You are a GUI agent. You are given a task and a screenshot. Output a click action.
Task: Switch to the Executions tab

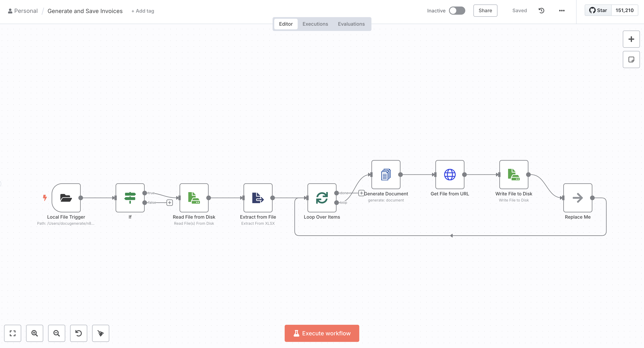click(315, 24)
